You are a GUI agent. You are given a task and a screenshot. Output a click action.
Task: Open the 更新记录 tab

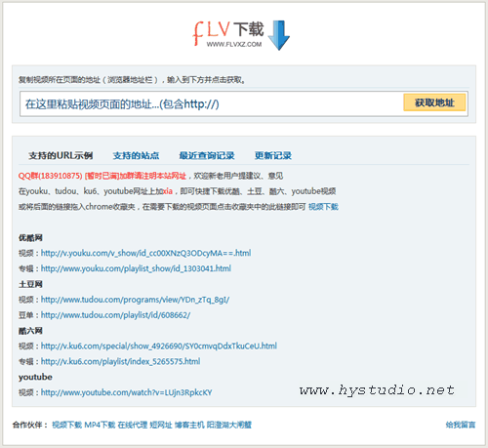[x=273, y=155]
